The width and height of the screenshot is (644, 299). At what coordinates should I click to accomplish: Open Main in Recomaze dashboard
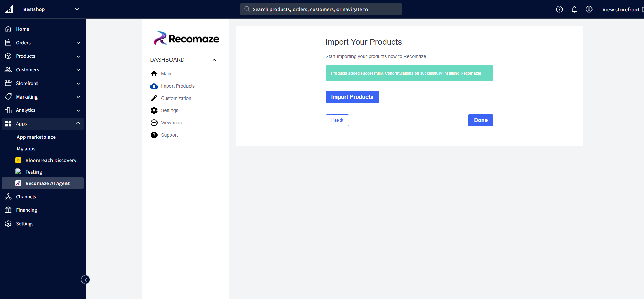coord(166,74)
